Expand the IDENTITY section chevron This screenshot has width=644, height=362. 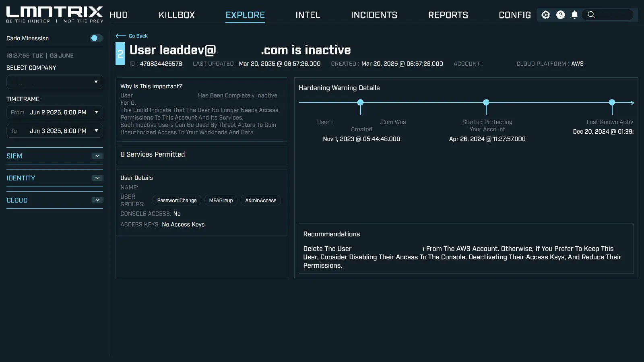click(97, 178)
